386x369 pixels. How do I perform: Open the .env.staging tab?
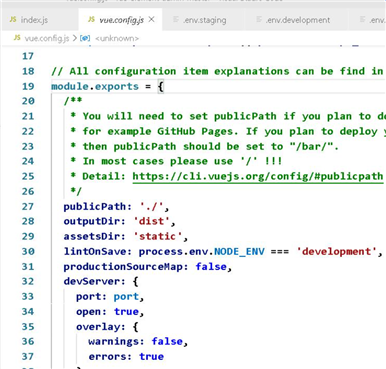click(x=204, y=20)
